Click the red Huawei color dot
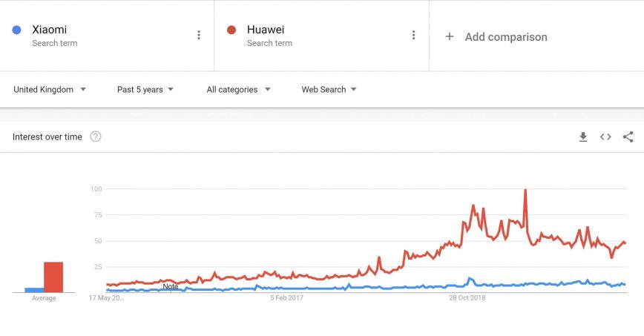644x336 pixels. coord(231,30)
